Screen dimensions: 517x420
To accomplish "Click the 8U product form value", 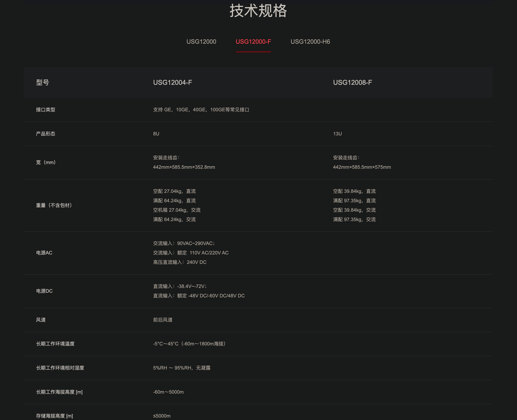I will coord(156,134).
